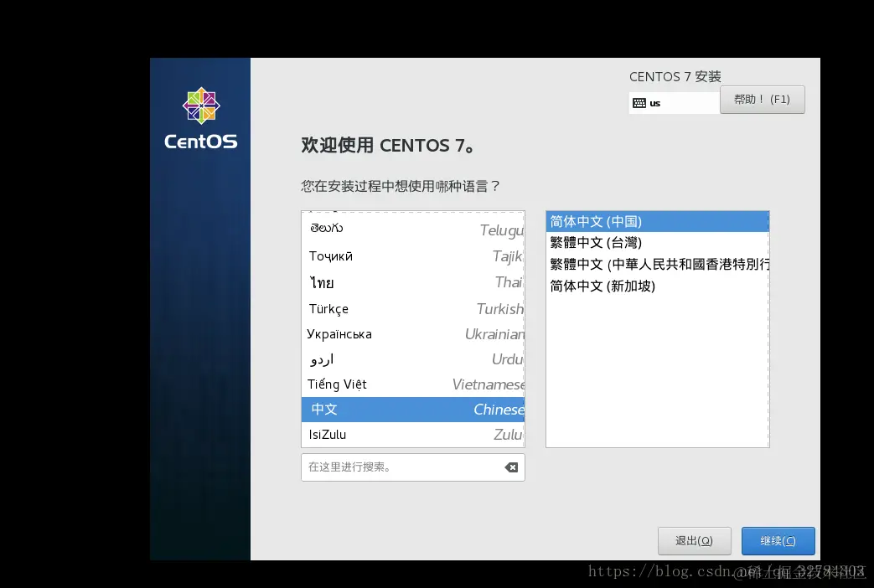874x588 pixels.
Task: Select IsiZulu Zulu language
Action: [x=413, y=434]
